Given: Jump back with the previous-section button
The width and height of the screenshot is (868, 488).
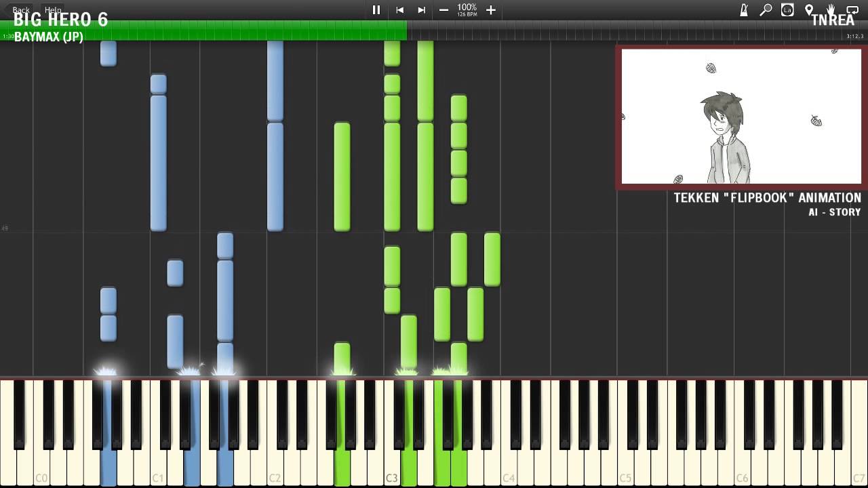Looking at the screenshot, I should tap(400, 9).
